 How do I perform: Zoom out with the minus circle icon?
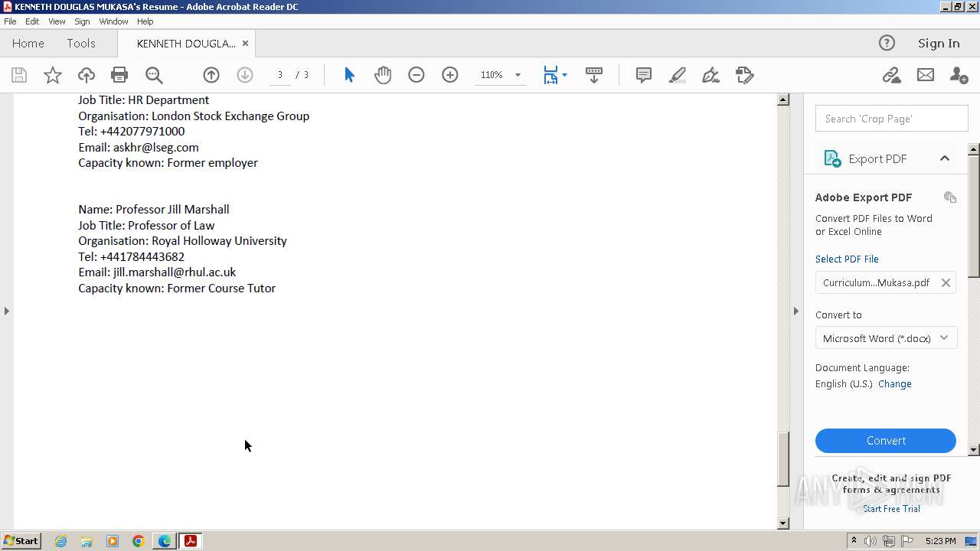[416, 75]
